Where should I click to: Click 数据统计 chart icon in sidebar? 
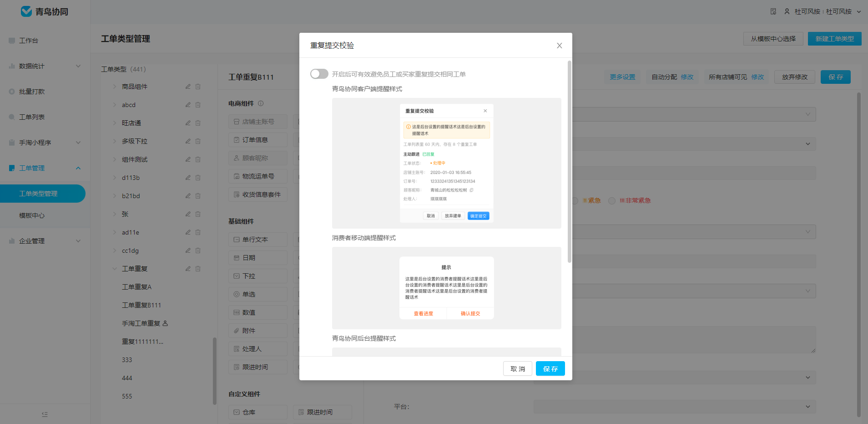12,66
